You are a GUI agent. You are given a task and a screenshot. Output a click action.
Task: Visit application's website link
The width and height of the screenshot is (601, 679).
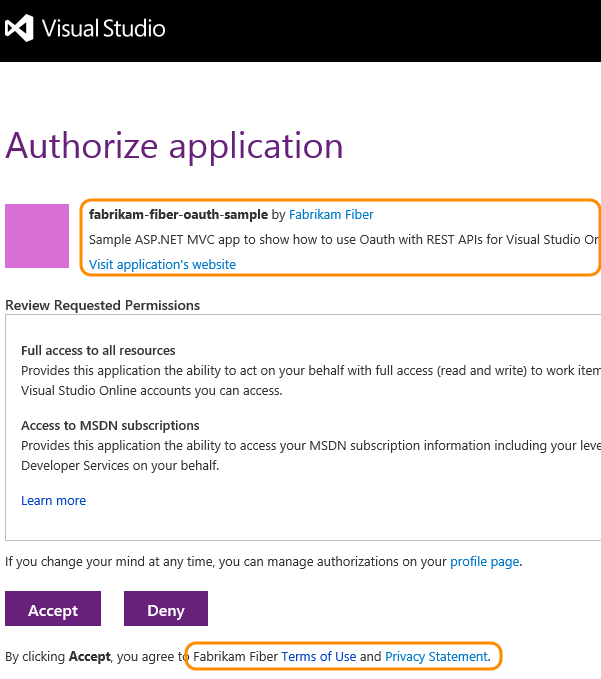pos(162,265)
